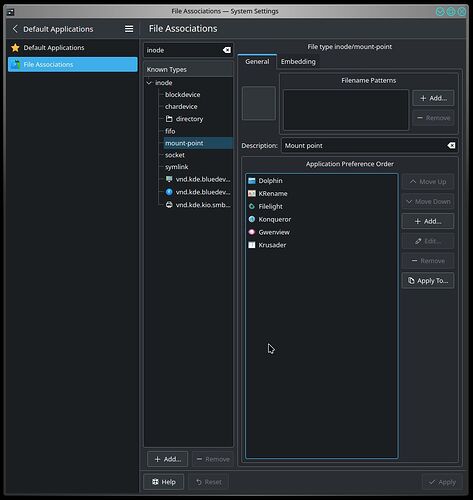This screenshot has width=473, height=500.
Task: Clear the Mount point description field
Action: coord(451,146)
